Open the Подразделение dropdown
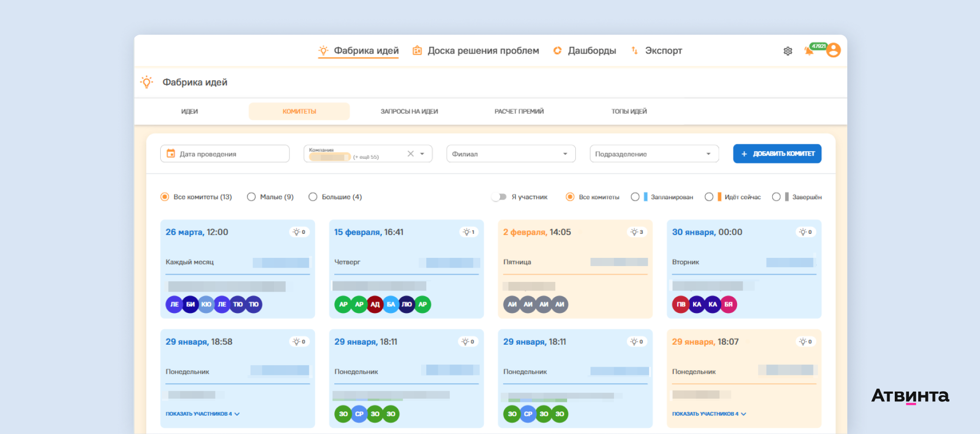 [x=654, y=154]
